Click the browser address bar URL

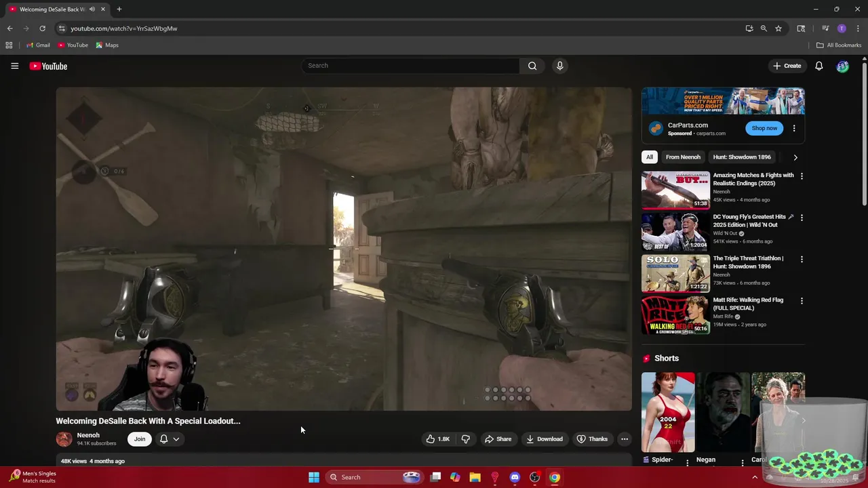pos(123,28)
